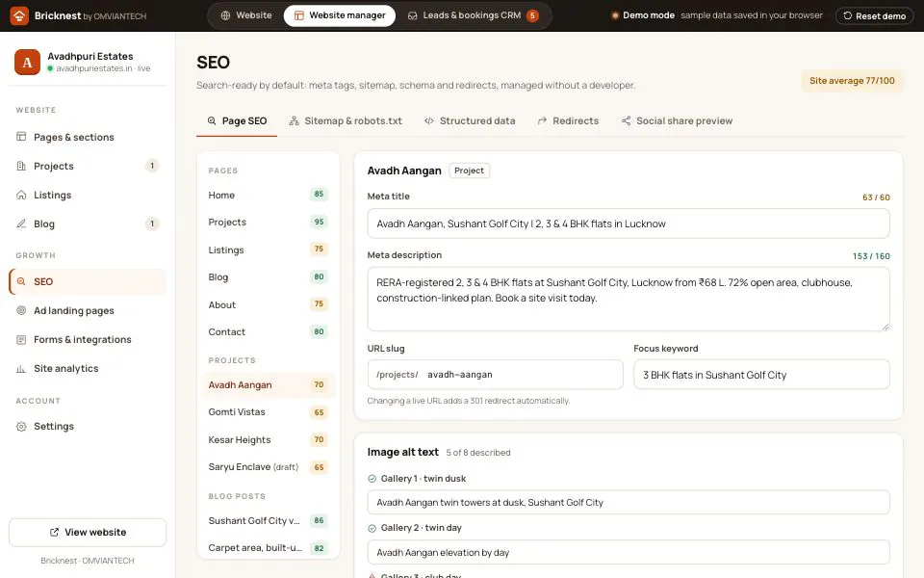Open the Sitemap & robots.txt tab
Image resolution: width=924 pixels, height=578 pixels.
[x=346, y=121]
